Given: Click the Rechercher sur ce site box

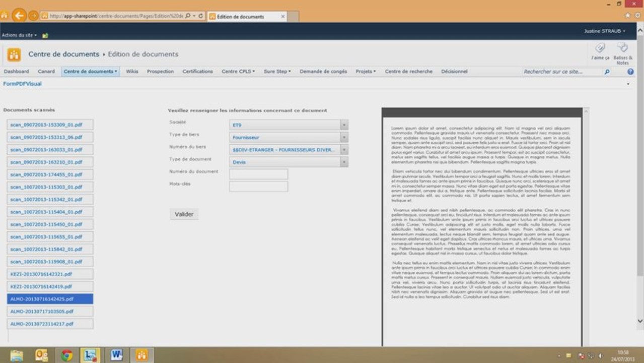Looking at the screenshot, I should (561, 72).
